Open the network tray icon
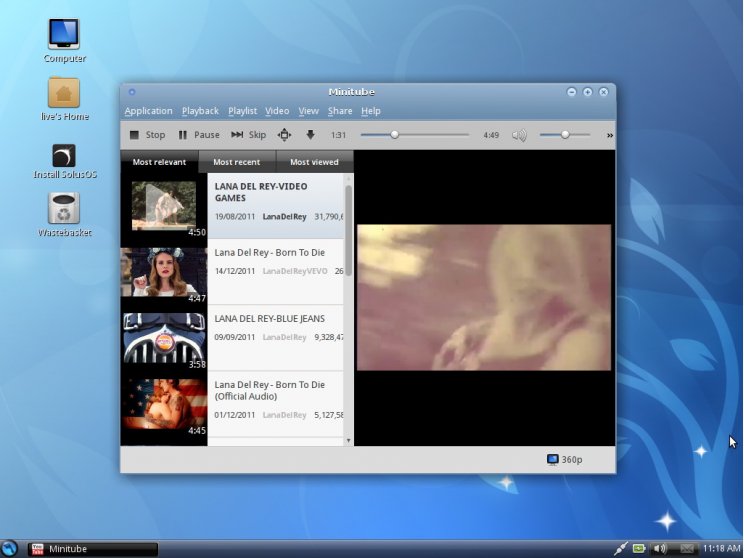The height and width of the screenshot is (558, 744). pos(621,549)
